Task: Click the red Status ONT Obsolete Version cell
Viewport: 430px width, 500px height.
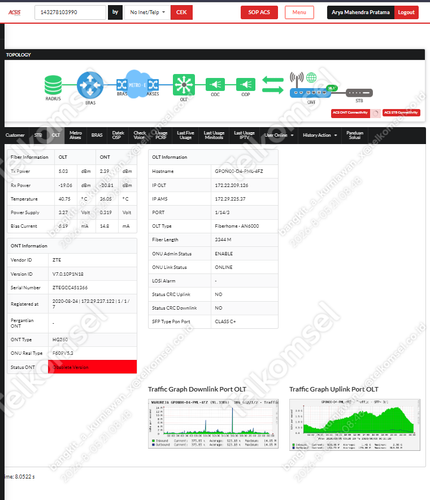Action: pyautogui.click(x=92, y=367)
